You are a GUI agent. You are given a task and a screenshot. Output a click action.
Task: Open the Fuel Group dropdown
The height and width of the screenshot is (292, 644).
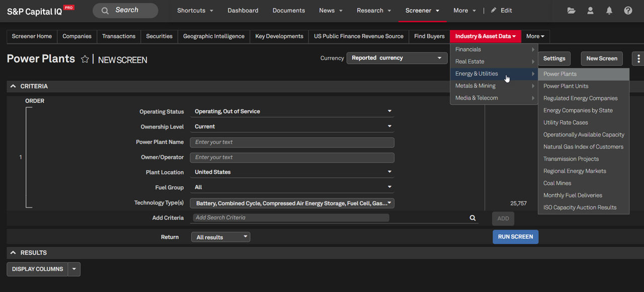(292, 187)
